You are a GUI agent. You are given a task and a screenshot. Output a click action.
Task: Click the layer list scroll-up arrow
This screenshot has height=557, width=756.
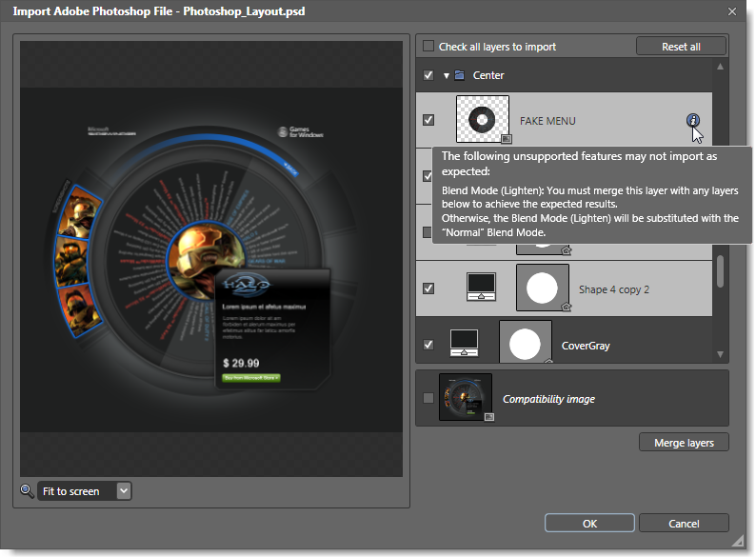pyautogui.click(x=720, y=67)
